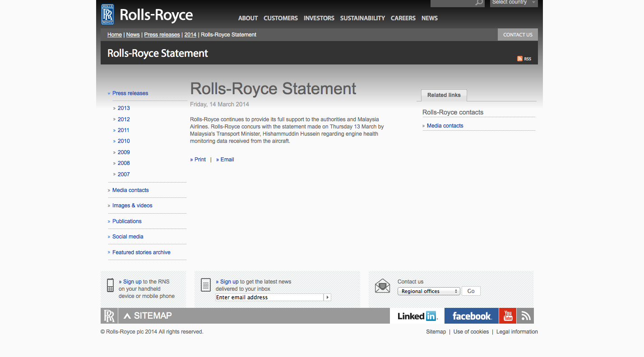Open the News breadcrumb link
The width and height of the screenshot is (644, 357).
click(x=133, y=35)
